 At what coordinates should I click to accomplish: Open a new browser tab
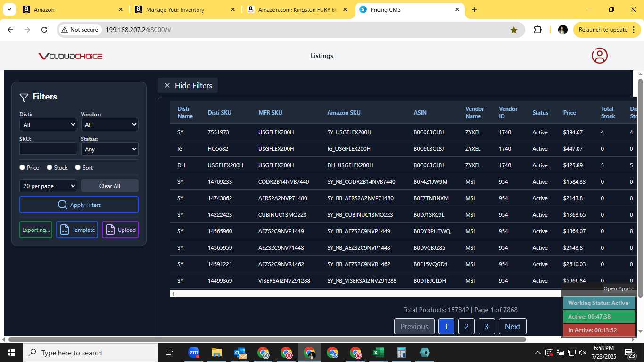pos(474,9)
